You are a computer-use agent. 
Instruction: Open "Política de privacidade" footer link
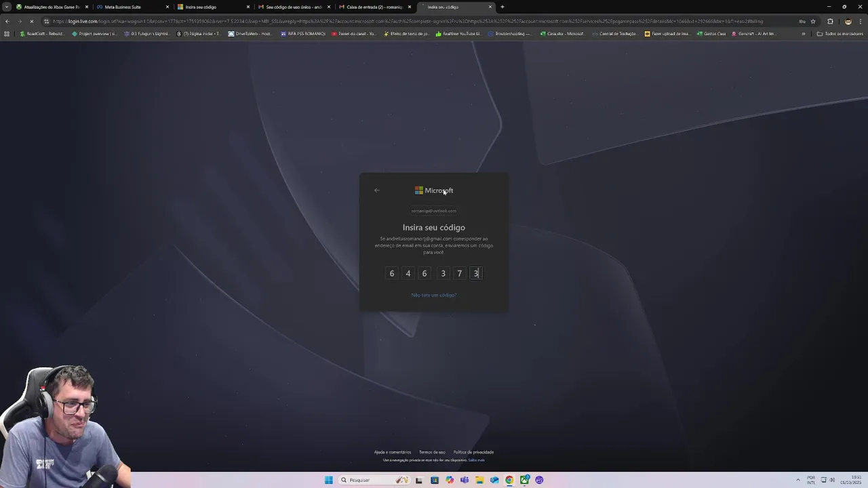tap(473, 452)
